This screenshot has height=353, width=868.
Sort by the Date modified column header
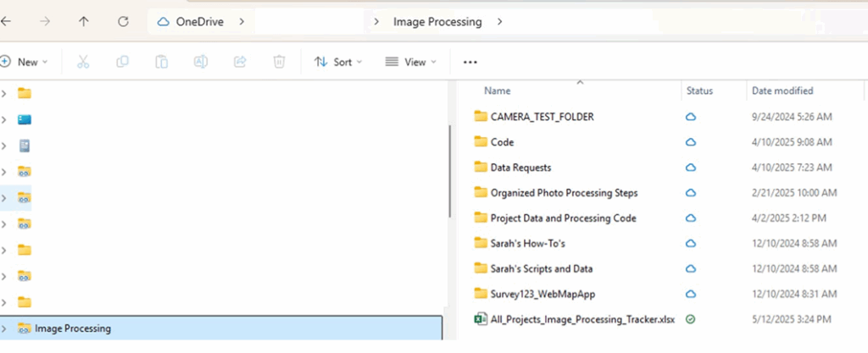(782, 91)
